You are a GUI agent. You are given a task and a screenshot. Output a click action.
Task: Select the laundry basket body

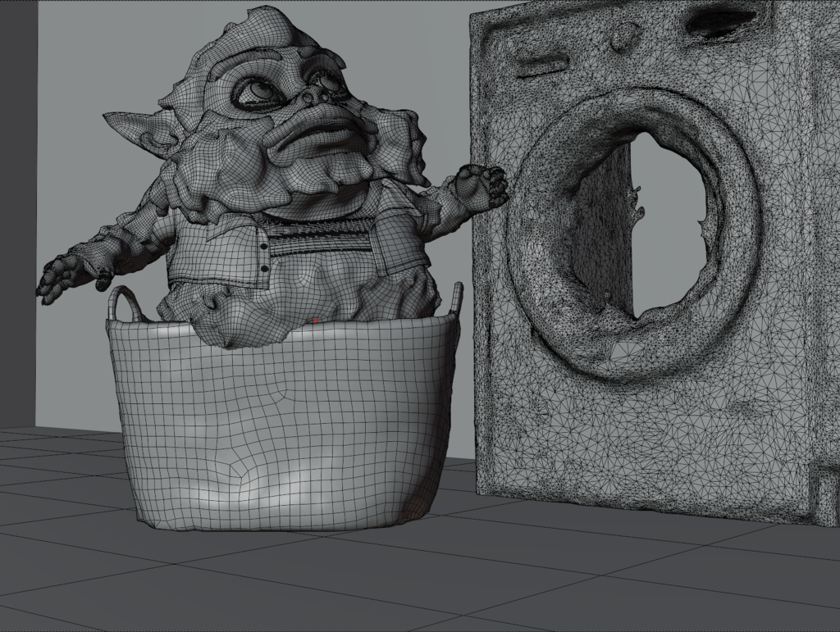pos(283,426)
